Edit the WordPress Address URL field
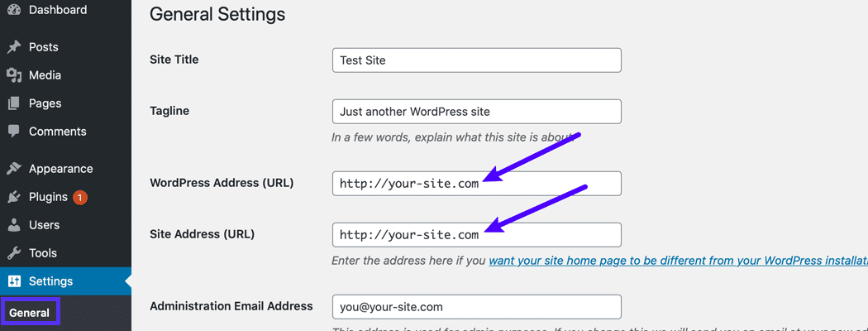The image size is (868, 331). click(x=476, y=184)
